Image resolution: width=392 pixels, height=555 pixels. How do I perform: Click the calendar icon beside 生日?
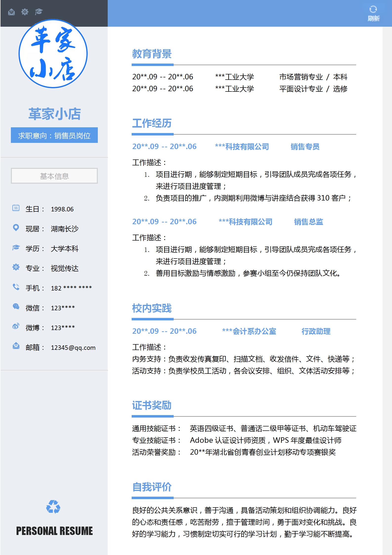coord(16,208)
